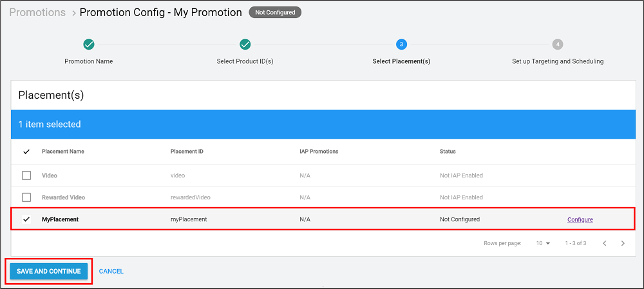Click the Not Configured status badge in title
The width and height of the screenshot is (644, 289).
click(275, 12)
